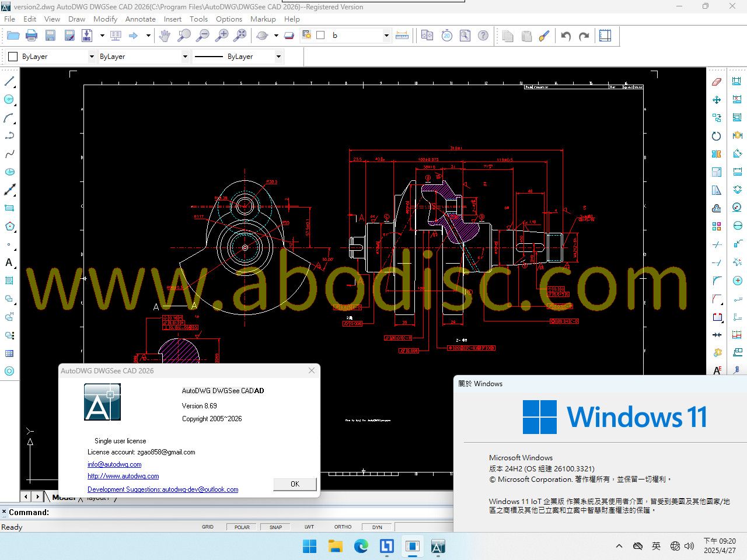Open the http://www.autodwg.com link

123,476
